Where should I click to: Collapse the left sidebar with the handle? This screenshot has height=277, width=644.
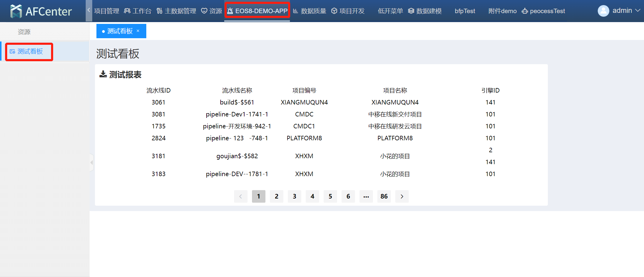click(92, 162)
